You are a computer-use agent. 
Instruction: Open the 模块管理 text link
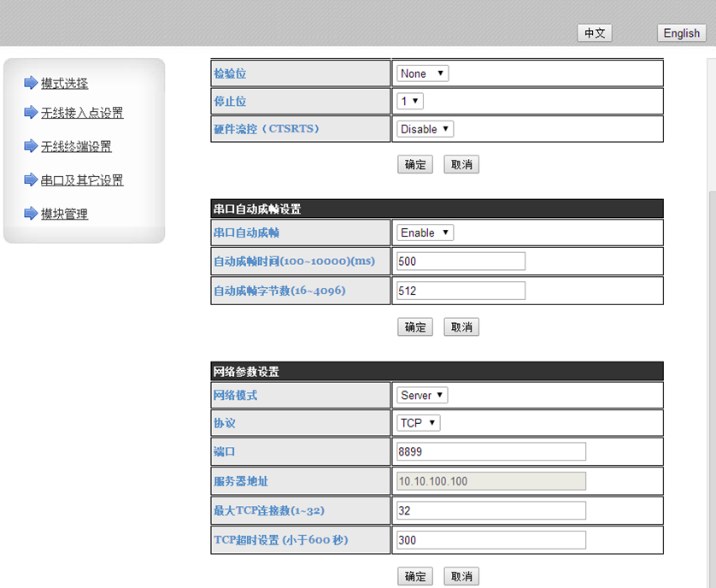(64, 214)
